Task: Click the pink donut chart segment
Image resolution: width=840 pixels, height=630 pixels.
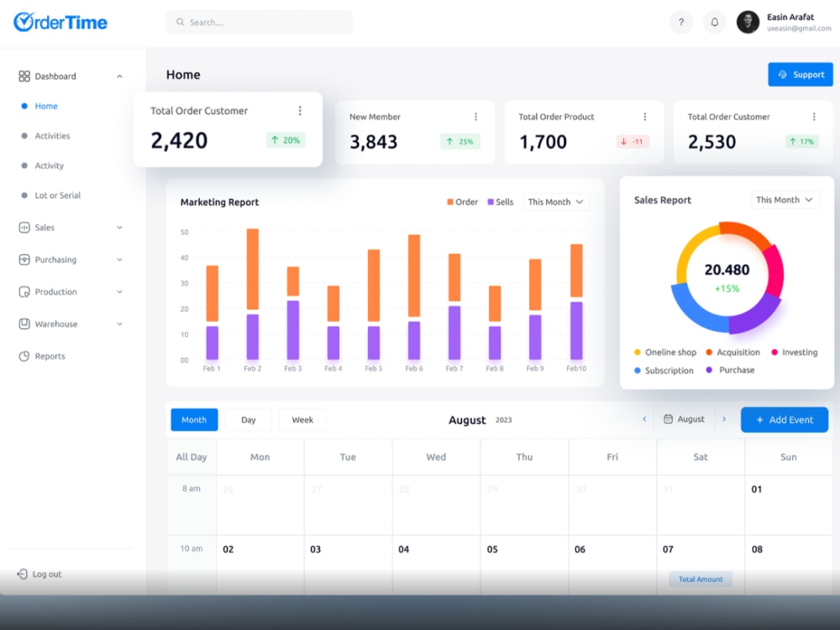Action: pyautogui.click(x=774, y=271)
